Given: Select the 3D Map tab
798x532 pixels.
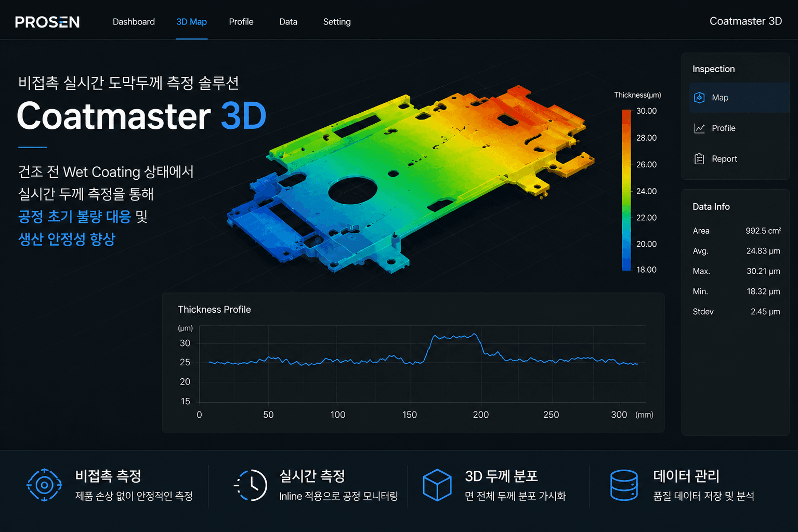Looking at the screenshot, I should (191, 22).
